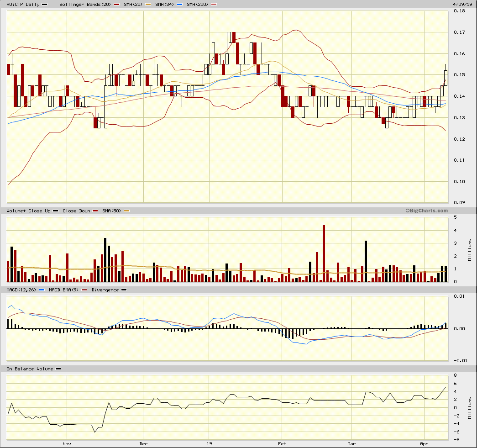477x448 pixels.
Task: Click the dark red Bollinger Bands legend swatch
Action: (116, 4)
